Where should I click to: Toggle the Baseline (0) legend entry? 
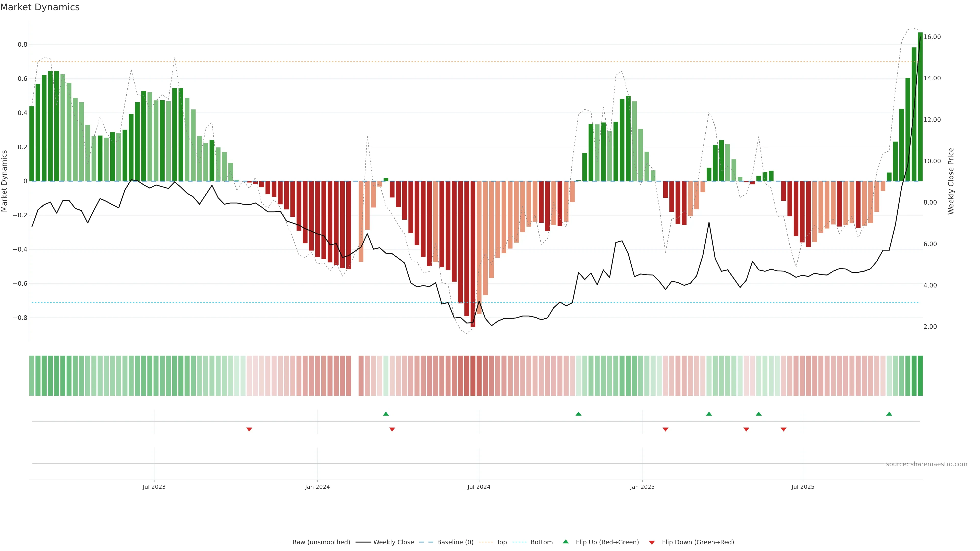(455, 542)
